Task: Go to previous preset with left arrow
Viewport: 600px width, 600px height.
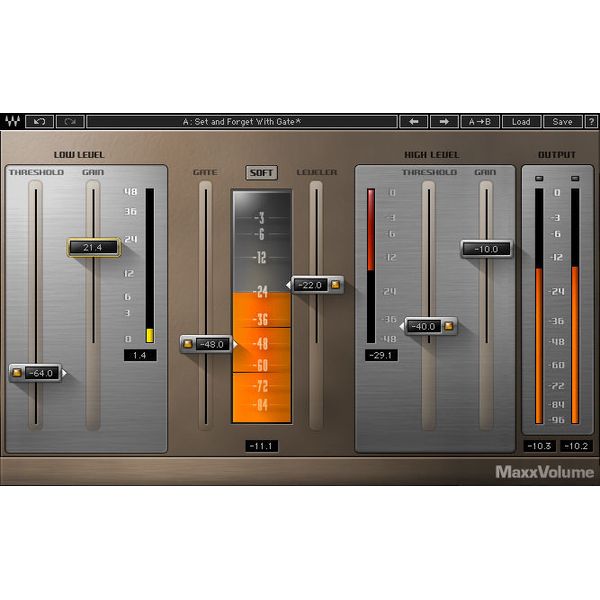Action: click(413, 122)
